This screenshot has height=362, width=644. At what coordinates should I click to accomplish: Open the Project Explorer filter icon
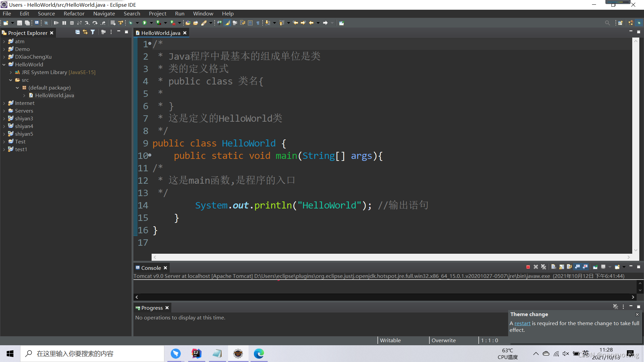pos(93,32)
